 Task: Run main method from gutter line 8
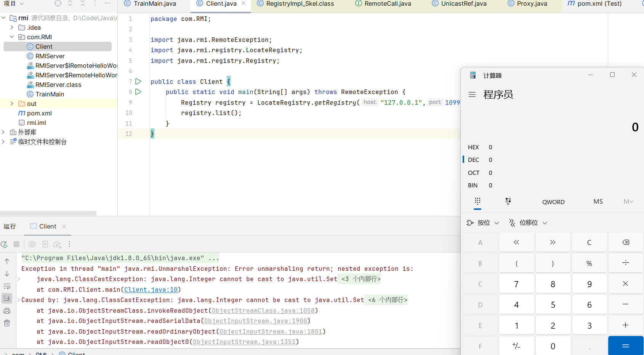[138, 92]
